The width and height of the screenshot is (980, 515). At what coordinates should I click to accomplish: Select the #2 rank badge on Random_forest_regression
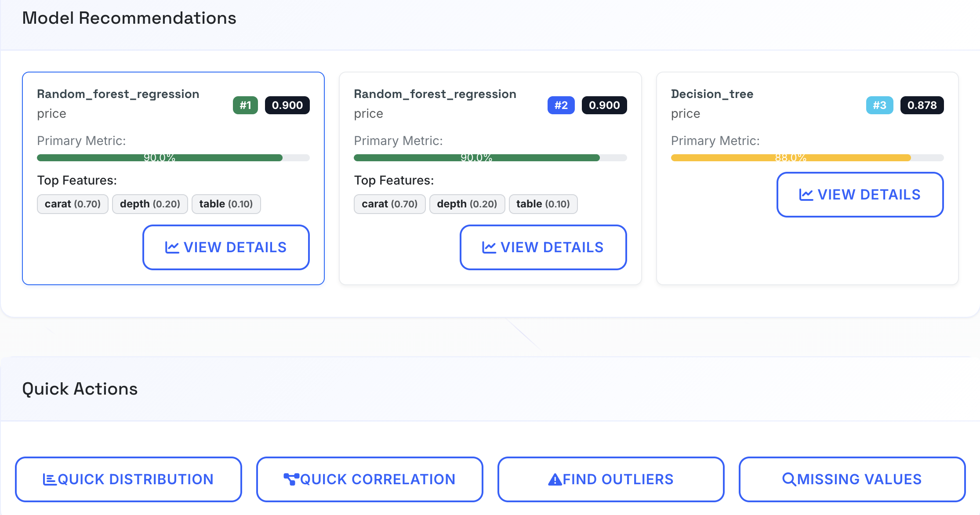click(561, 105)
